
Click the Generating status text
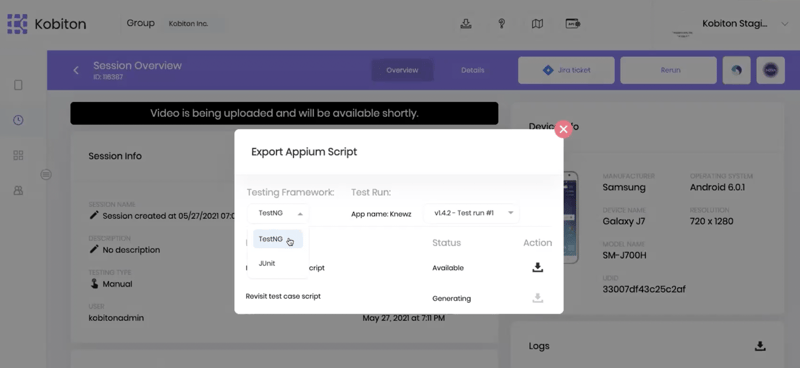coord(452,299)
